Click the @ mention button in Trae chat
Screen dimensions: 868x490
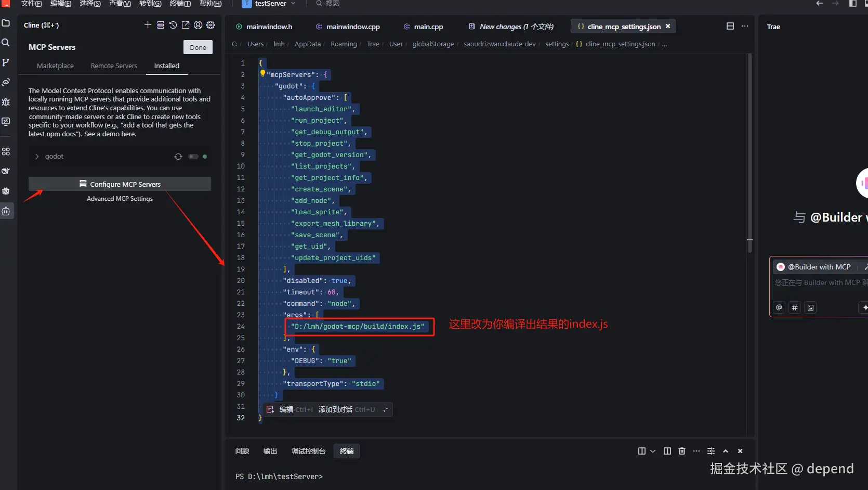pos(779,307)
